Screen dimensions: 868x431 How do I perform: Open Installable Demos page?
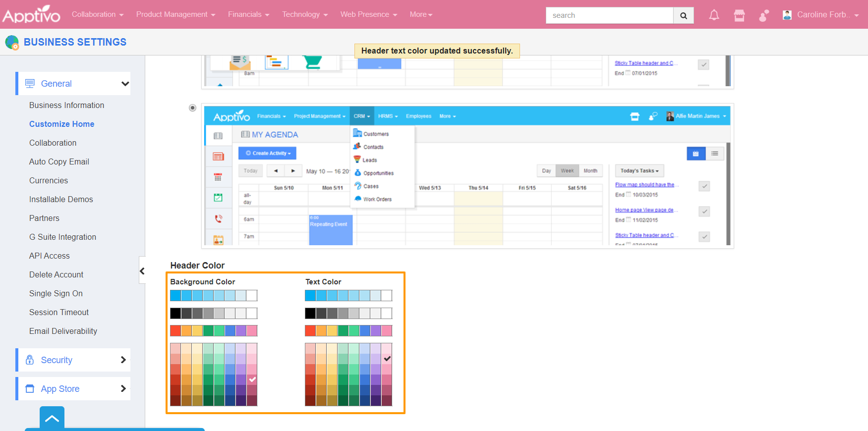tap(61, 199)
